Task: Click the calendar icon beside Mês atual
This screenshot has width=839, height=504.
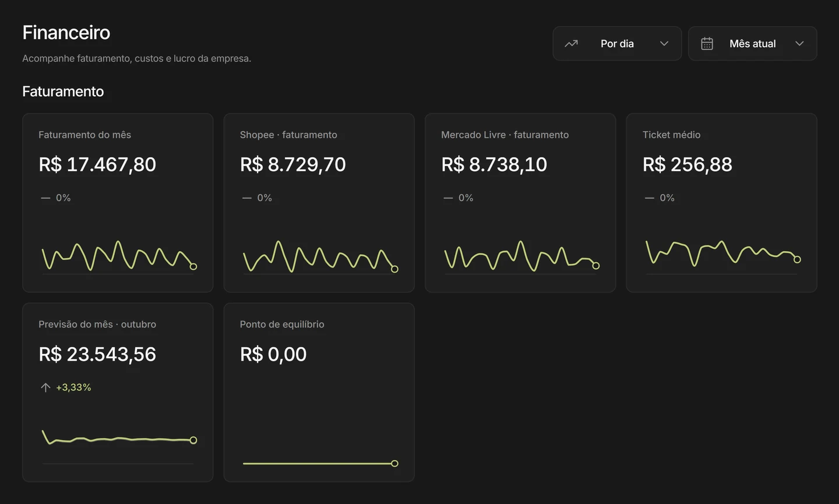Action: pos(707,44)
